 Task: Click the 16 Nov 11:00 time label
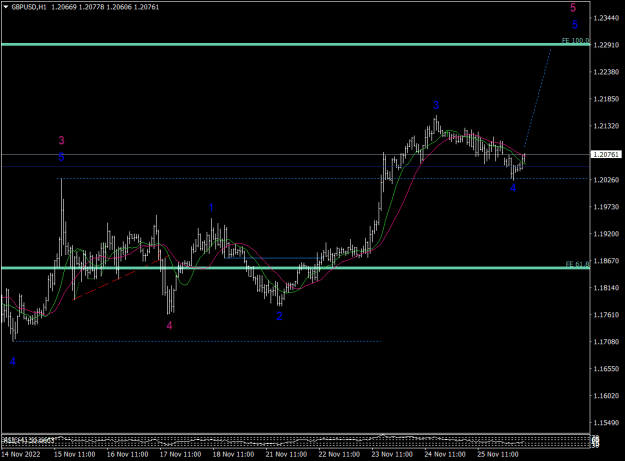click(x=128, y=454)
